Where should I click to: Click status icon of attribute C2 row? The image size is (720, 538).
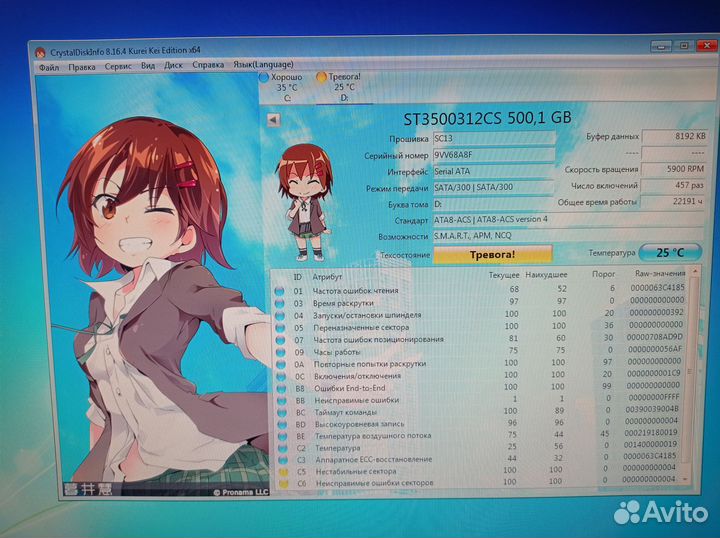point(282,448)
